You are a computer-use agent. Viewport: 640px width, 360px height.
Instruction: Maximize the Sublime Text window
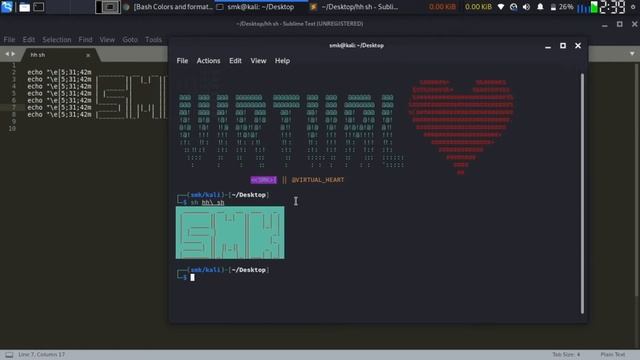click(620, 24)
